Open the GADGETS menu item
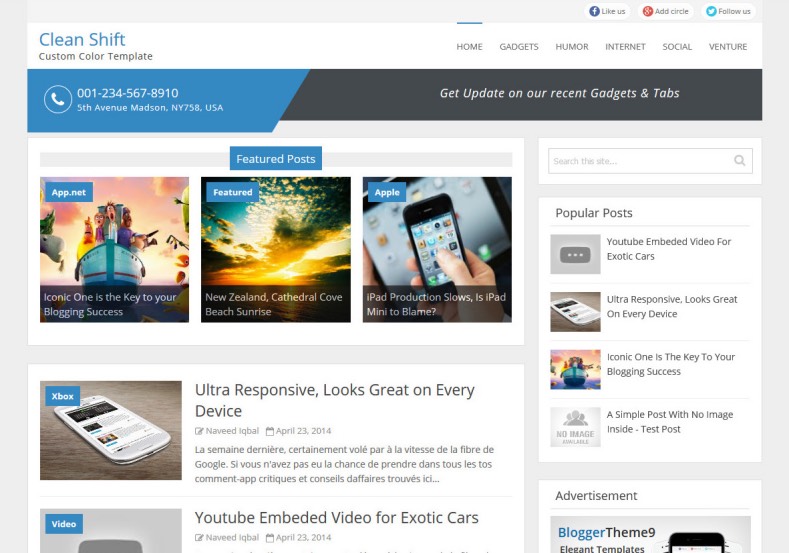The width and height of the screenshot is (789, 553). tap(519, 47)
